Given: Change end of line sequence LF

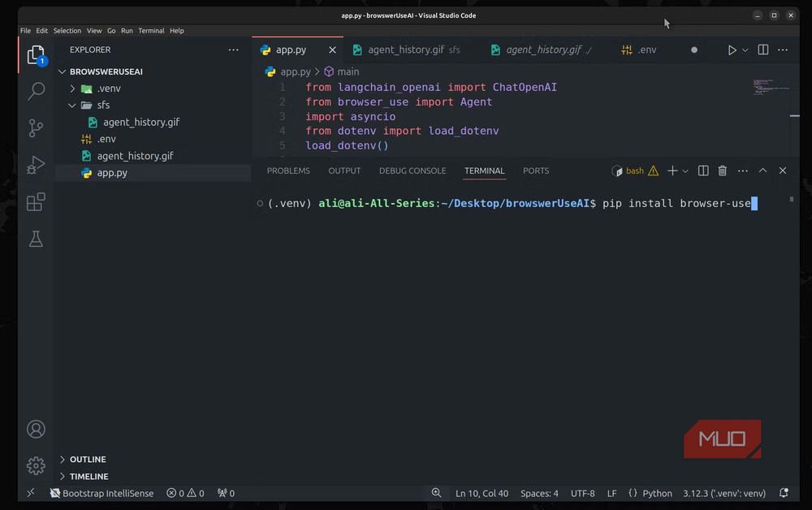Looking at the screenshot, I should [611, 494].
